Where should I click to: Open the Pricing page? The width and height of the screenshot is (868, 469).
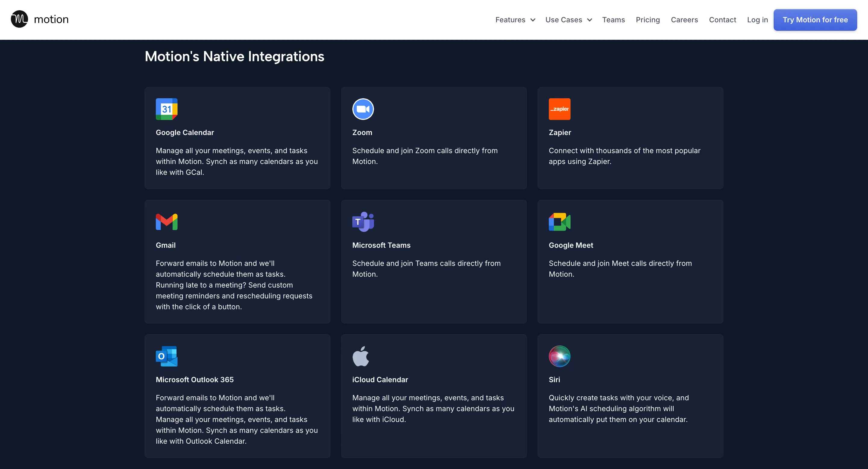[x=648, y=20]
